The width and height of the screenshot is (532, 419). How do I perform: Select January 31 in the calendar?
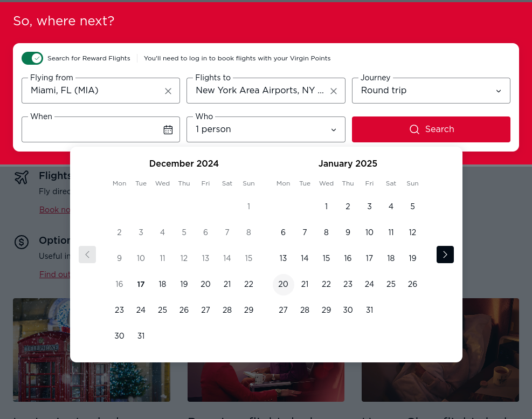[369, 310]
